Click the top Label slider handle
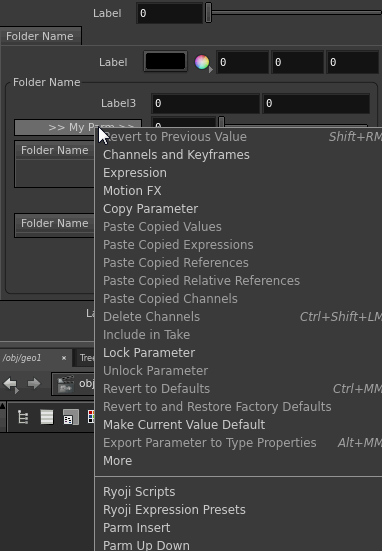 [208, 12]
